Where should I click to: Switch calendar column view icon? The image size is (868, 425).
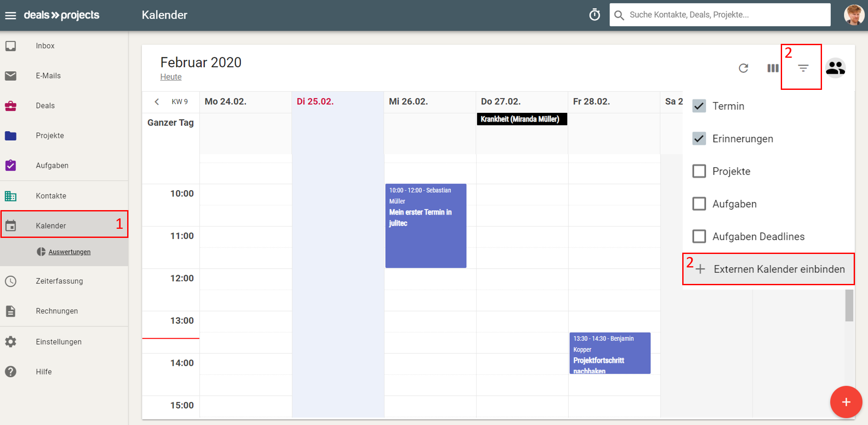773,68
